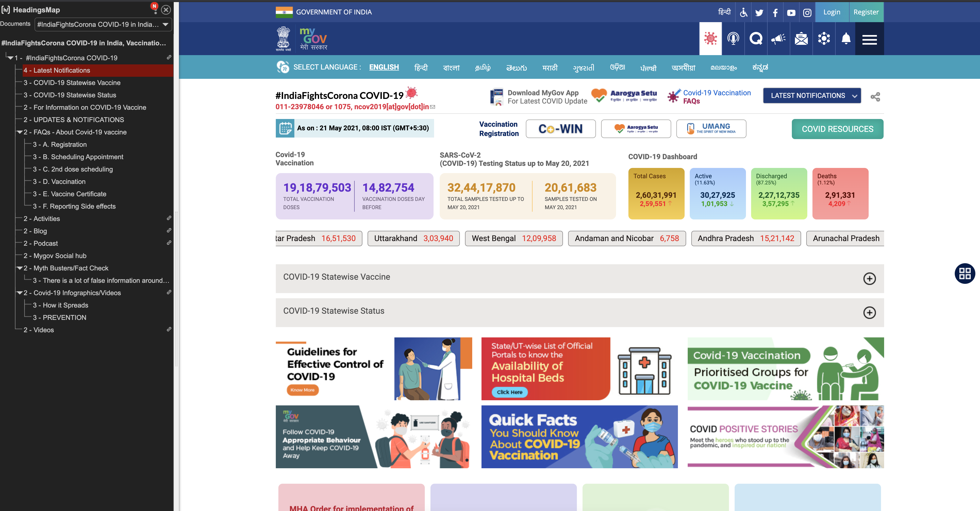Select UPDATES & NOTIFICATIONS heading
Screen dimensions: 980x511
coord(74,120)
